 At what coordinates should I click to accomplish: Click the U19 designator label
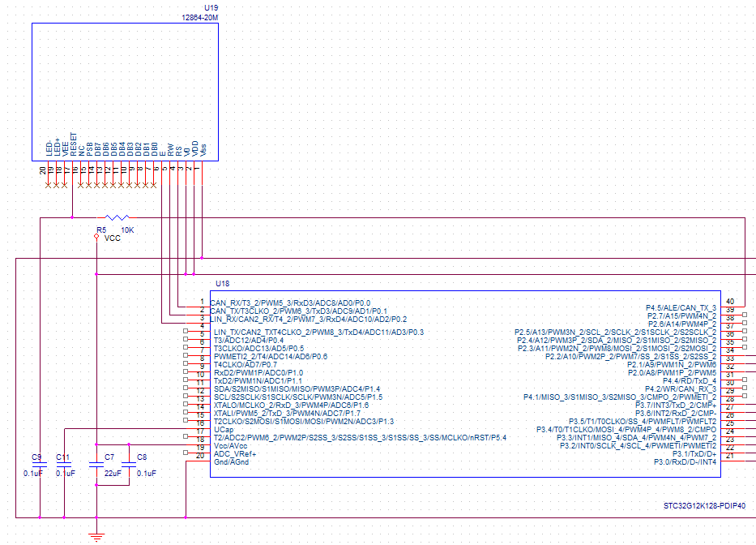[x=211, y=8]
